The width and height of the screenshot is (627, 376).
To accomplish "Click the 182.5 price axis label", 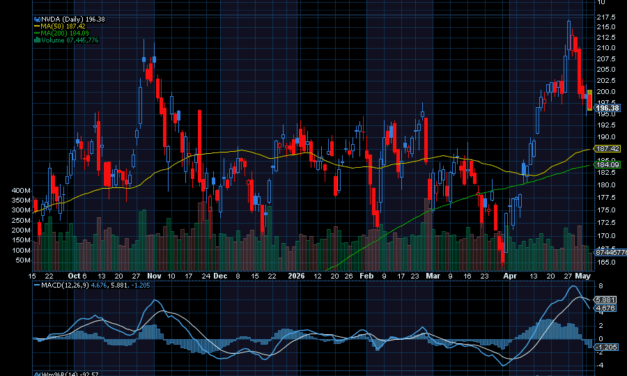I will click(x=606, y=172).
